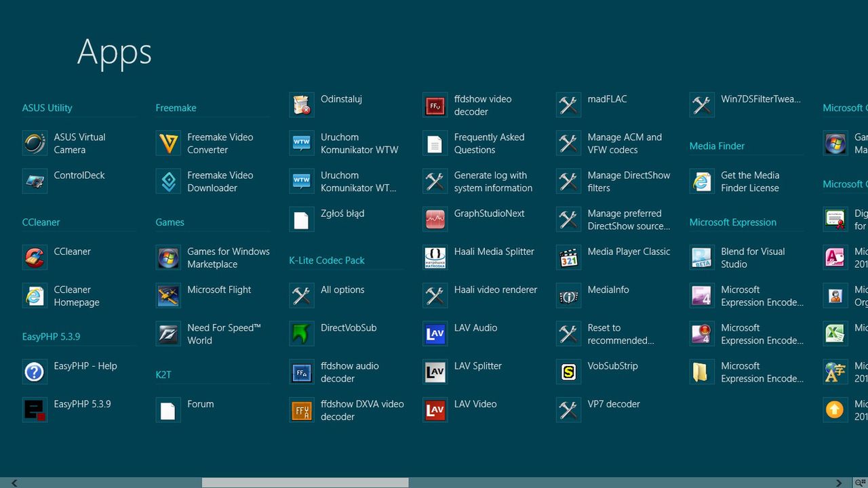The height and width of the screenshot is (488, 868).
Task: Open EasyPHP - Help question mark icon
Action: [x=35, y=372]
